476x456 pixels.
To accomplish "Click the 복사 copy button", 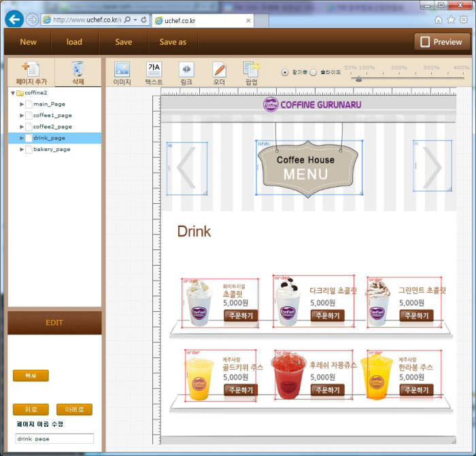I will 31,376.
